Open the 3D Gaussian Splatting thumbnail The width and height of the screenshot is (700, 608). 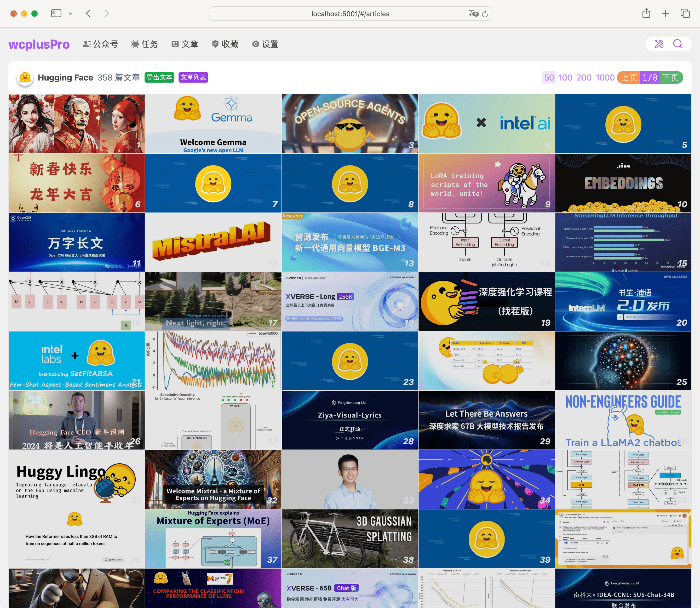point(350,539)
